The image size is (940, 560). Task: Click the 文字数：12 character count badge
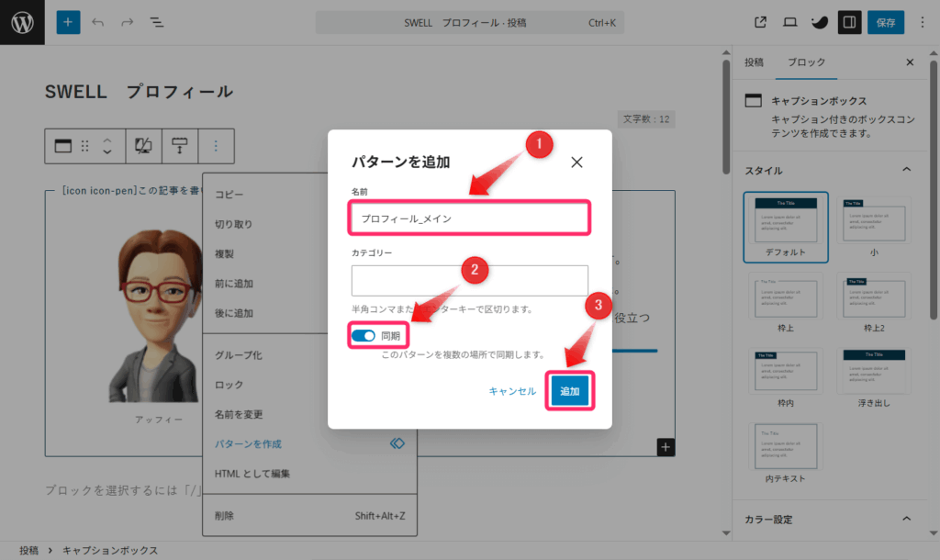coord(645,118)
